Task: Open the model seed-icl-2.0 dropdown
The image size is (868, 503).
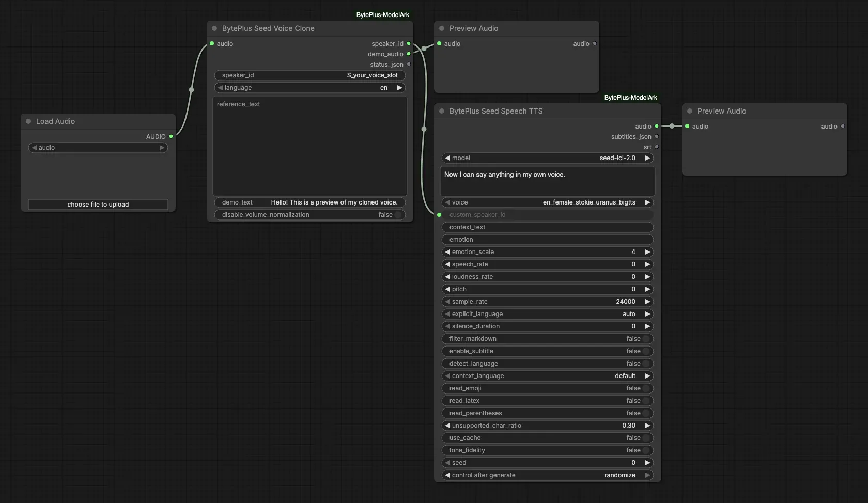Action: click(548, 158)
